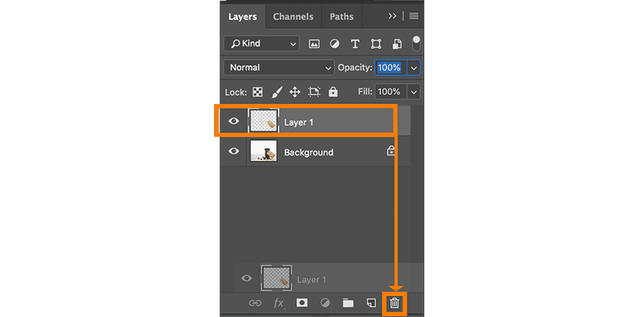The width and height of the screenshot is (644, 317).
Task: Filter layers by shape layers
Action: click(376, 44)
